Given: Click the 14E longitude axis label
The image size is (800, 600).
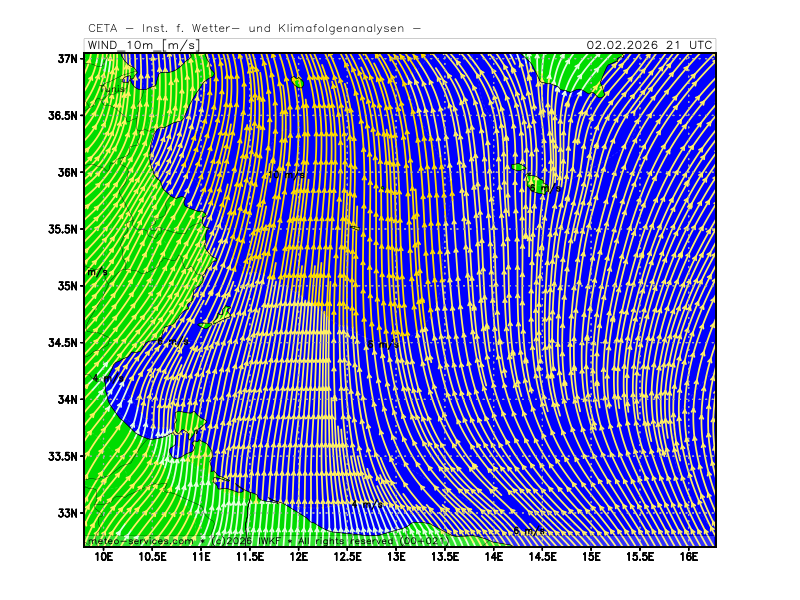Looking at the screenshot, I should tap(494, 556).
